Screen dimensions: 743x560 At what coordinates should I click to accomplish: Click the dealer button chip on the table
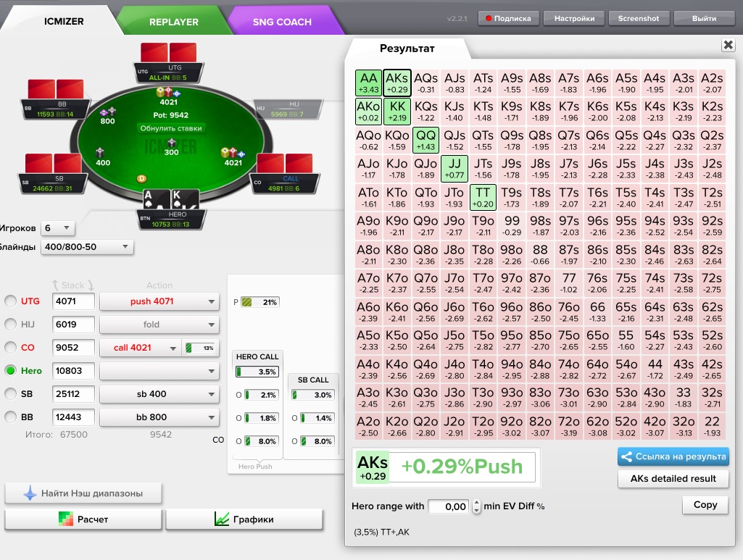pyautogui.click(x=141, y=178)
